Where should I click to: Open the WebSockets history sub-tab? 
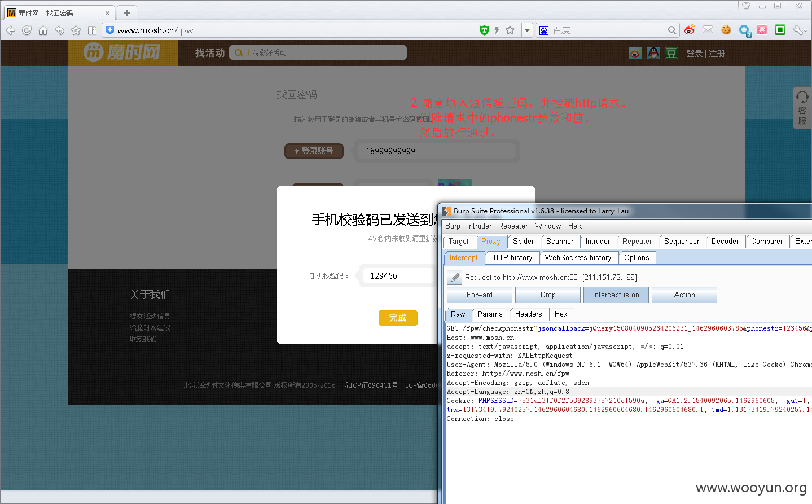pyautogui.click(x=578, y=257)
